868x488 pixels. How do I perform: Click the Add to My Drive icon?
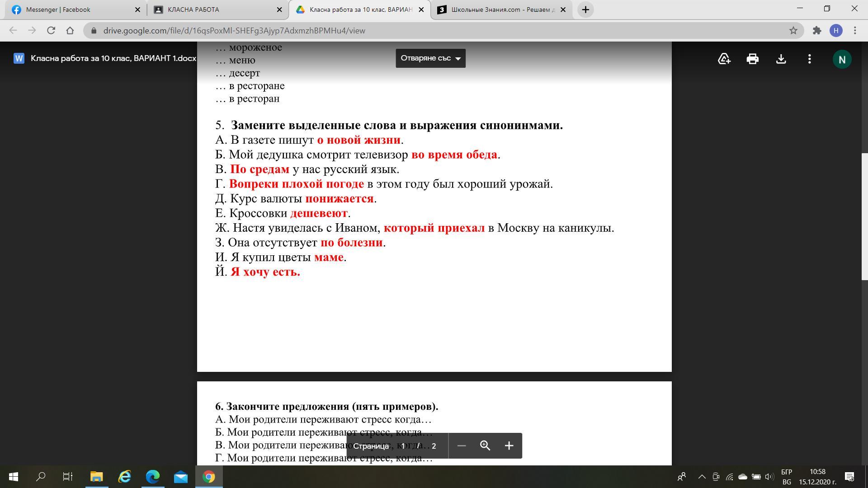[x=724, y=59]
